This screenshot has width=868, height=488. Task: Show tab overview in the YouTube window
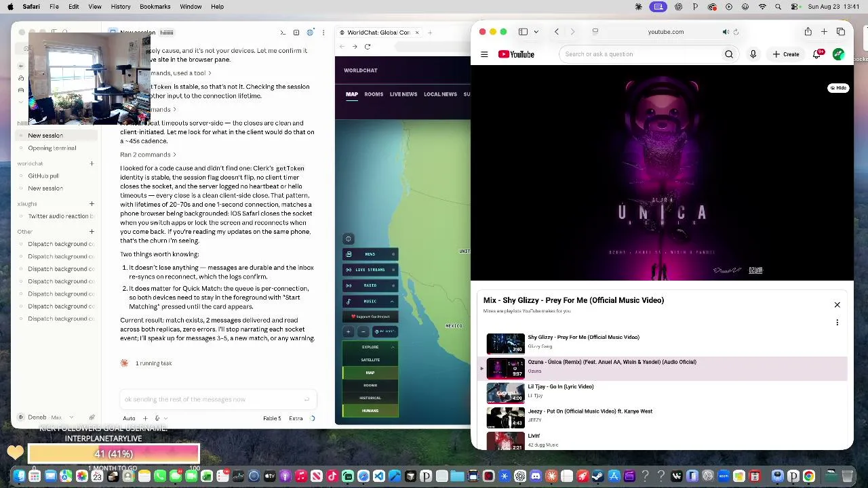pos(841,32)
